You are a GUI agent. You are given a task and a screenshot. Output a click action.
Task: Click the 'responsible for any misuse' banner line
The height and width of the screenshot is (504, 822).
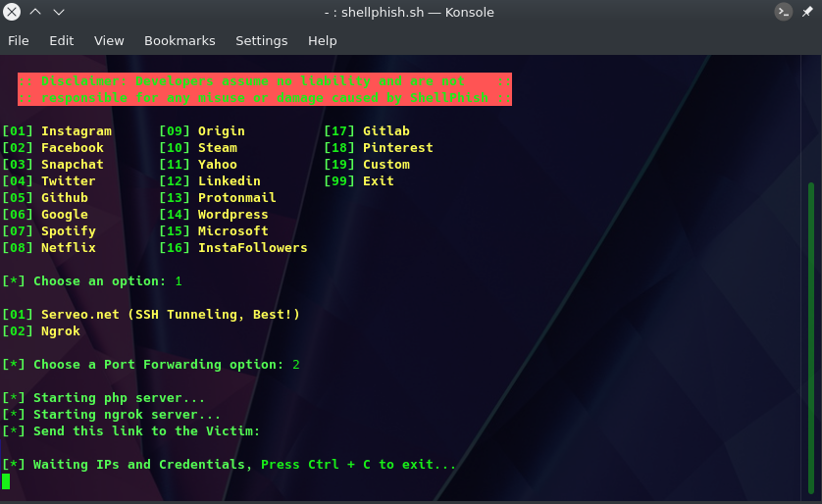pos(265,97)
